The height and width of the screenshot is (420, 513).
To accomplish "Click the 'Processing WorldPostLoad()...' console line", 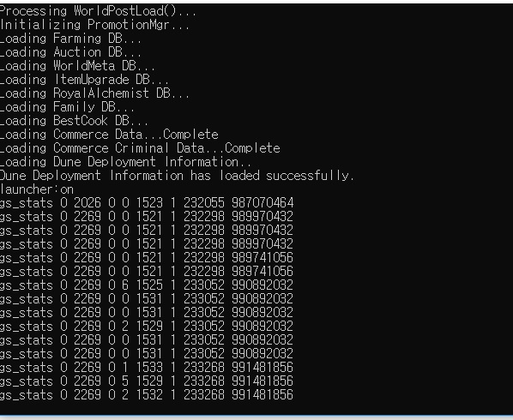I will [98, 11].
